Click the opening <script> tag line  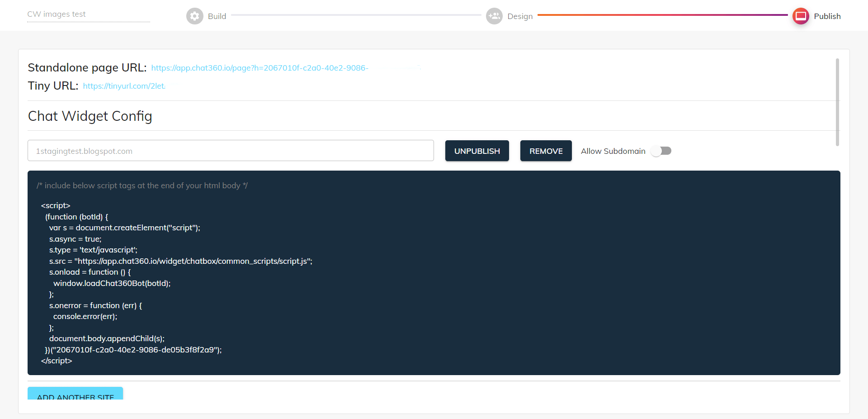pos(56,206)
